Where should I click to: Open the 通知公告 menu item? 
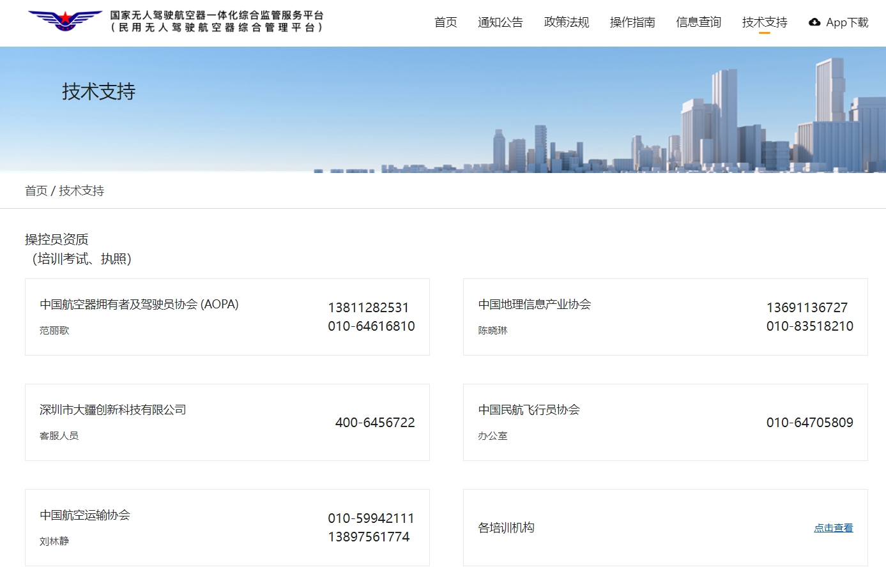pos(500,22)
